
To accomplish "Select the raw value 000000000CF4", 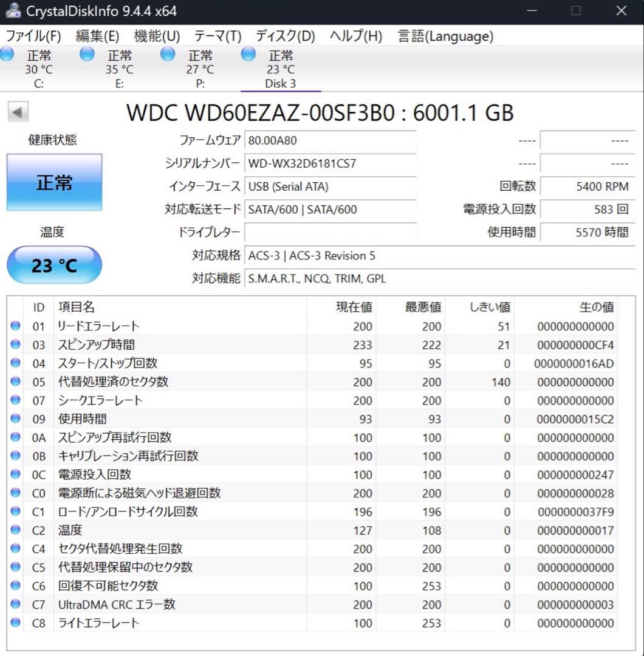I will (x=575, y=345).
